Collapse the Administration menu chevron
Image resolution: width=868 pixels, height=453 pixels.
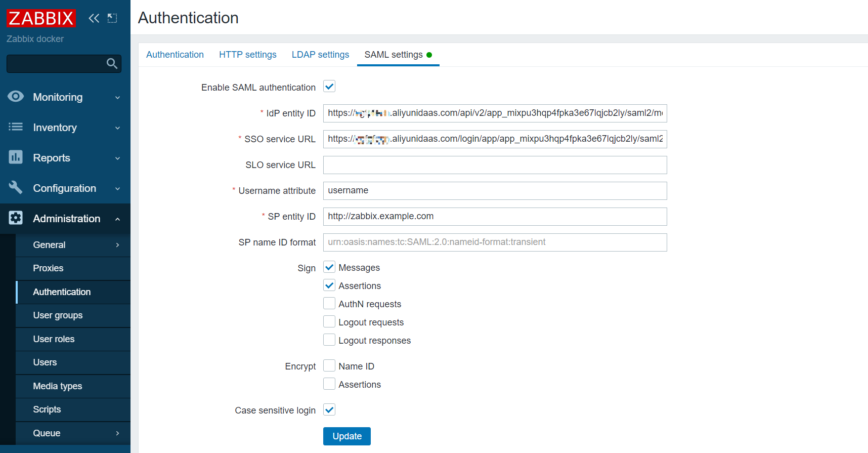click(x=117, y=219)
